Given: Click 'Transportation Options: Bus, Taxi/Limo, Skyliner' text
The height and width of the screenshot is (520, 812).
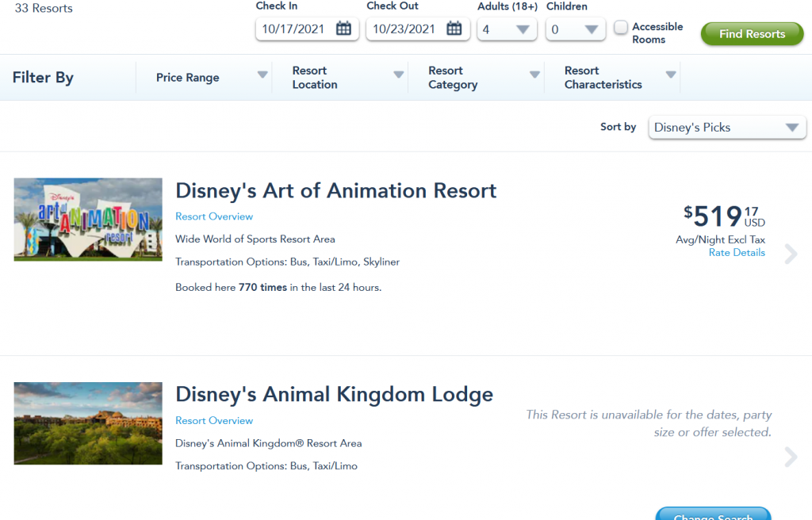Looking at the screenshot, I should coord(287,262).
